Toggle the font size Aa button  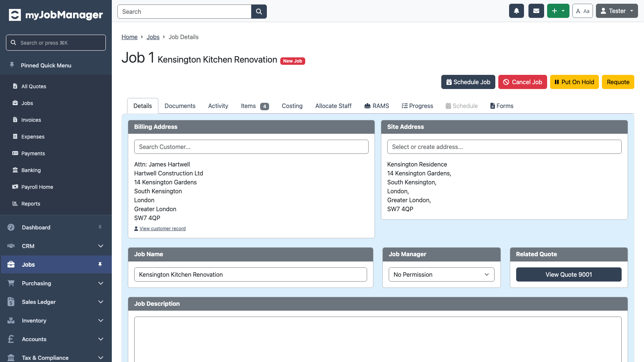[583, 11]
